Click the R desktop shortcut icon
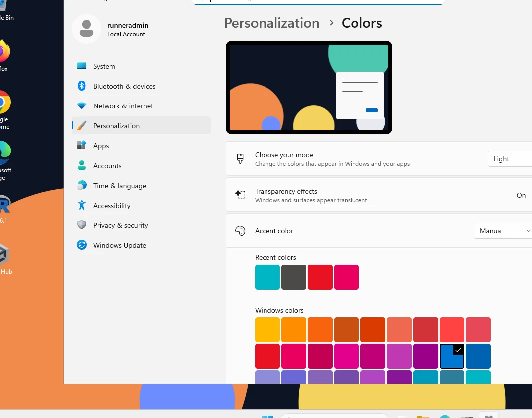The image size is (532, 418). (x=5, y=204)
